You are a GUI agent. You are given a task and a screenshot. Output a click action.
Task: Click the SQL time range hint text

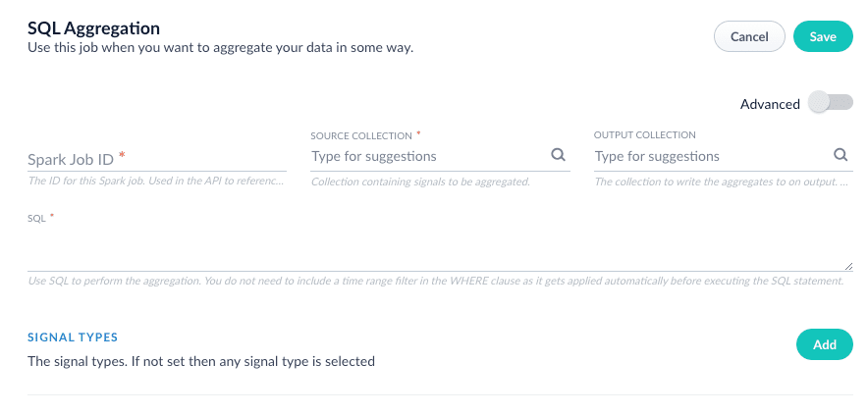pyautogui.click(x=435, y=282)
